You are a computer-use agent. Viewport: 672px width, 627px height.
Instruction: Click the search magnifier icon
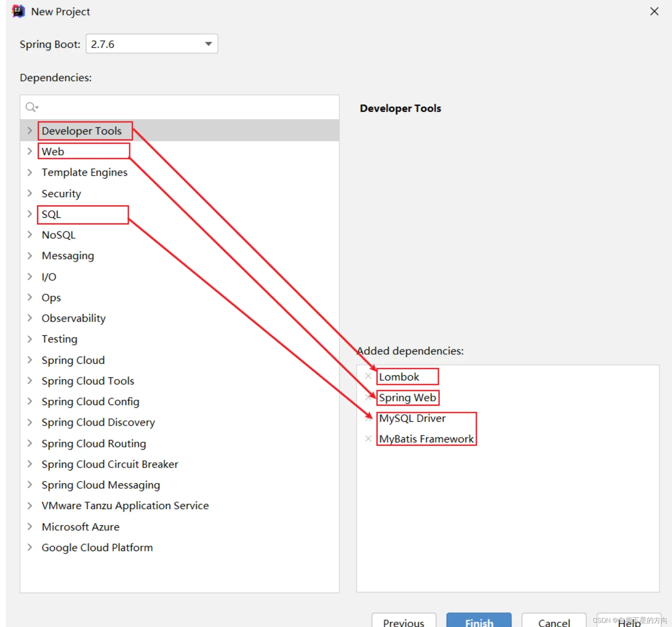[31, 107]
